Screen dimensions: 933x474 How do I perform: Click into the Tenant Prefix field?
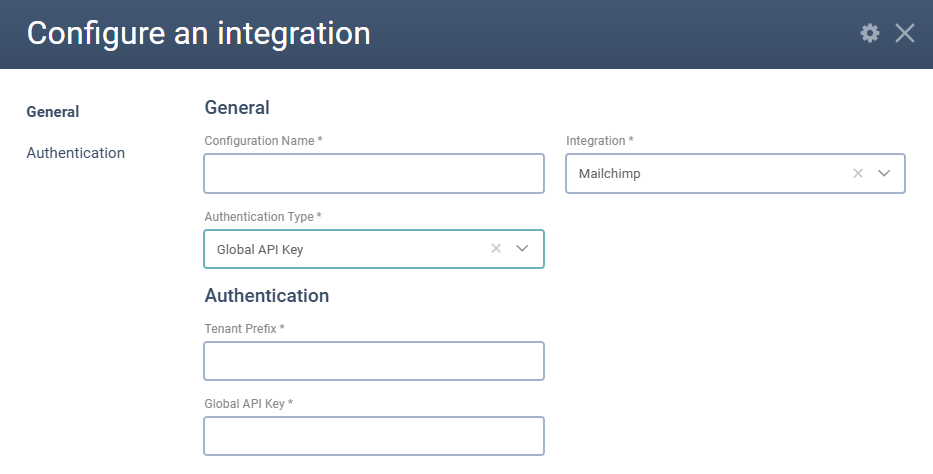click(374, 361)
